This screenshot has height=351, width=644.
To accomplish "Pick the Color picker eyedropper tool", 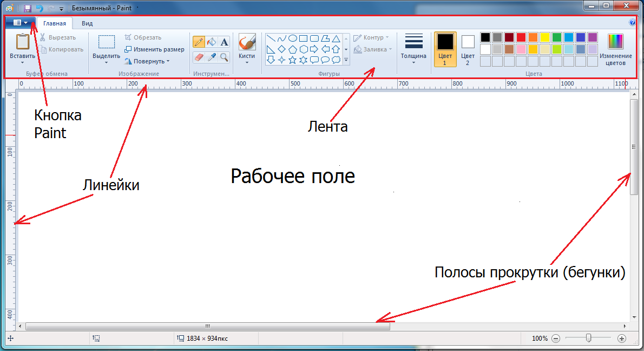I will 212,57.
